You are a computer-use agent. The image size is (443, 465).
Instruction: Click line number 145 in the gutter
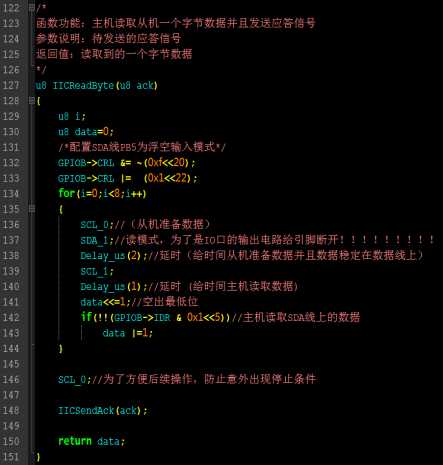click(x=11, y=364)
